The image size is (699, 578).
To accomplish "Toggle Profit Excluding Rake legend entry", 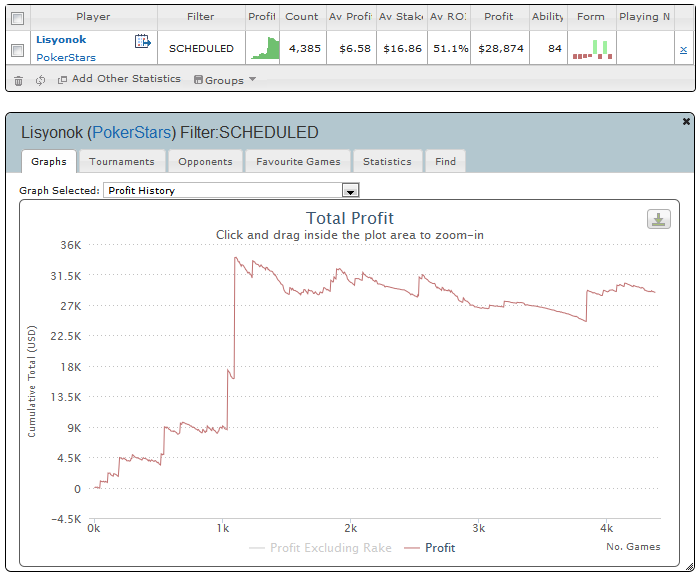I will 321,548.
